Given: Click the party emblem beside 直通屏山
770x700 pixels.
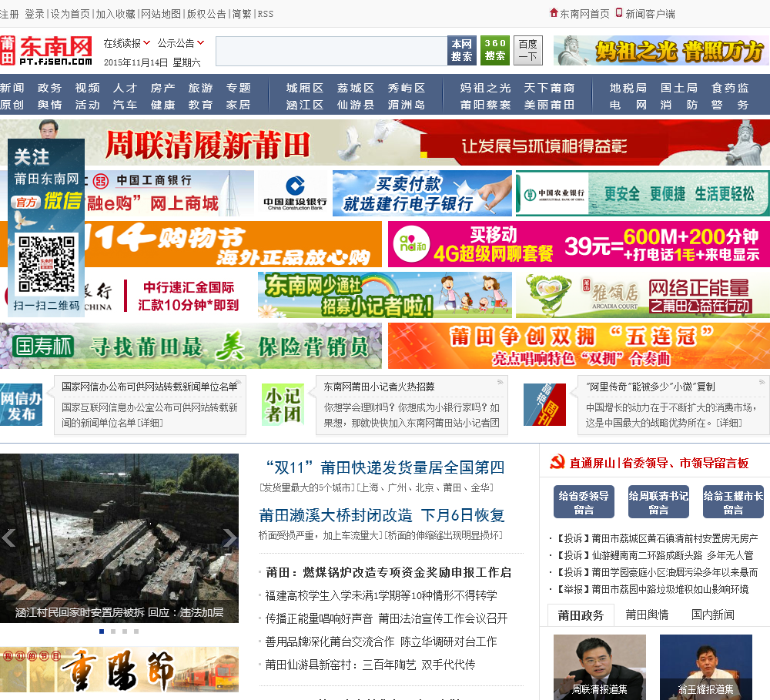Looking at the screenshot, I should tap(557, 462).
